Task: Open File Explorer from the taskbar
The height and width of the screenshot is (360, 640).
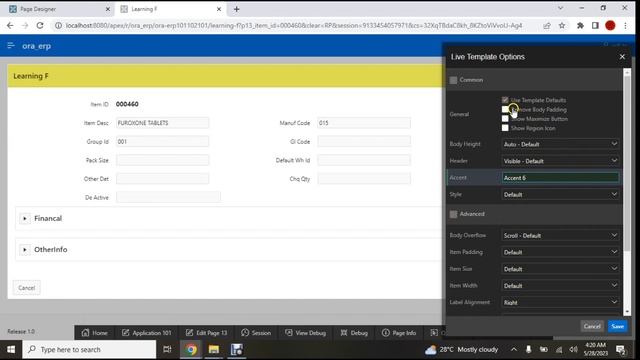Action: (213, 349)
